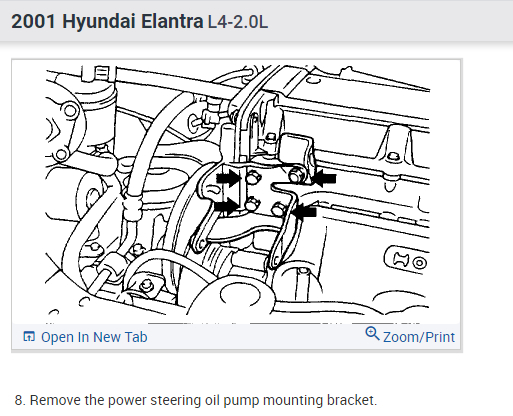Select the Zoom/Print link text
The width and height of the screenshot is (513, 416).
419,337
